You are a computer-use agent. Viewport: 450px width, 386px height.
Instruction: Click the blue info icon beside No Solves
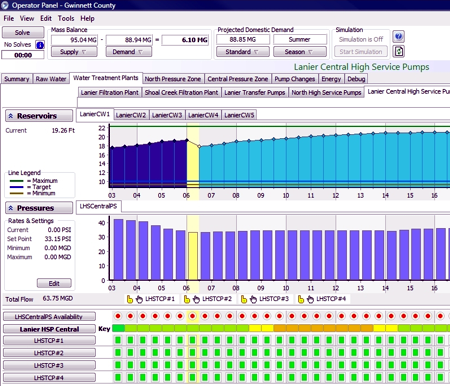(40, 45)
